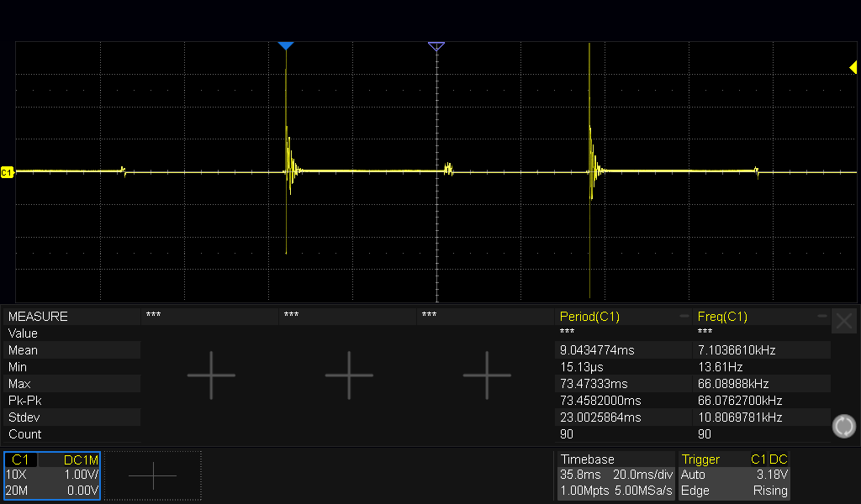Add a measurement in the first empty slot

210,375
